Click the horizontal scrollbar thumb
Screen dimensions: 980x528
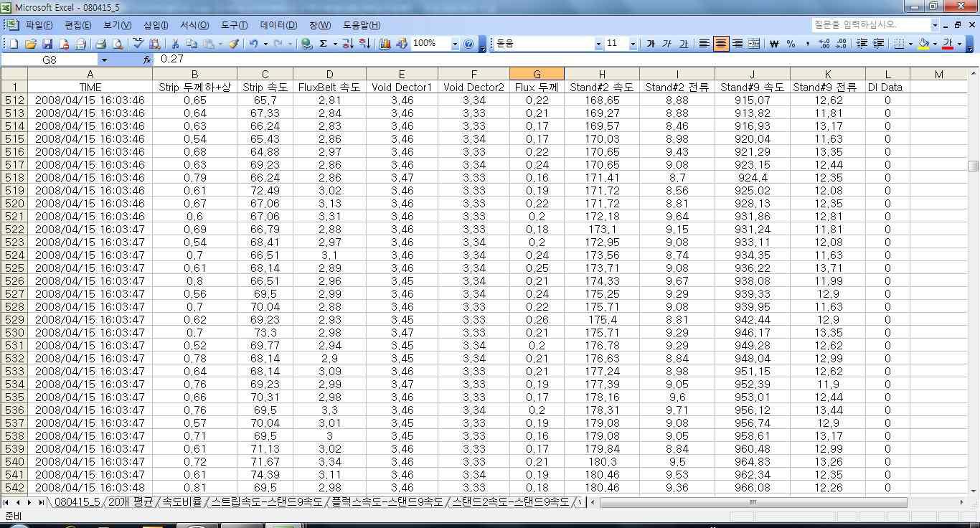pos(753,502)
